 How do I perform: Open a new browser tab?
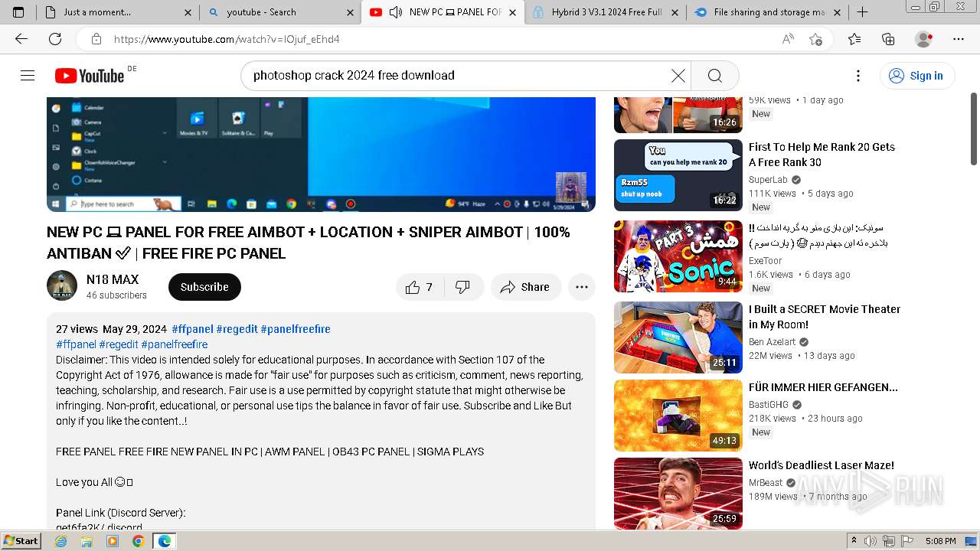[862, 12]
